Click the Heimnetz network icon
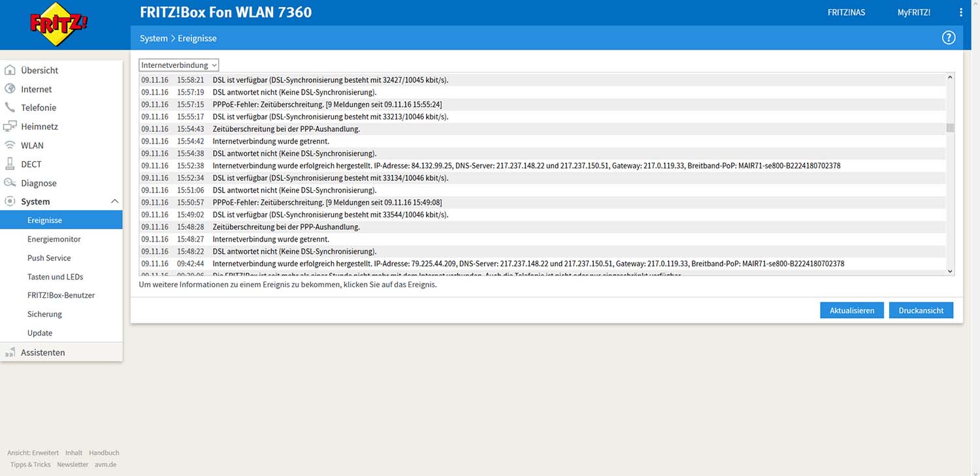This screenshot has height=476, width=980. click(x=10, y=127)
